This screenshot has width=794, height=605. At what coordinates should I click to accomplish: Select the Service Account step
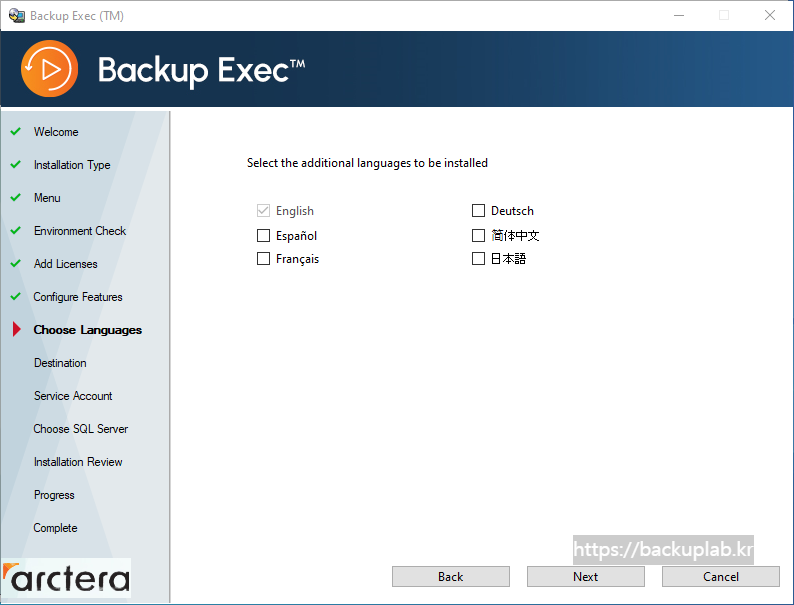pos(73,396)
